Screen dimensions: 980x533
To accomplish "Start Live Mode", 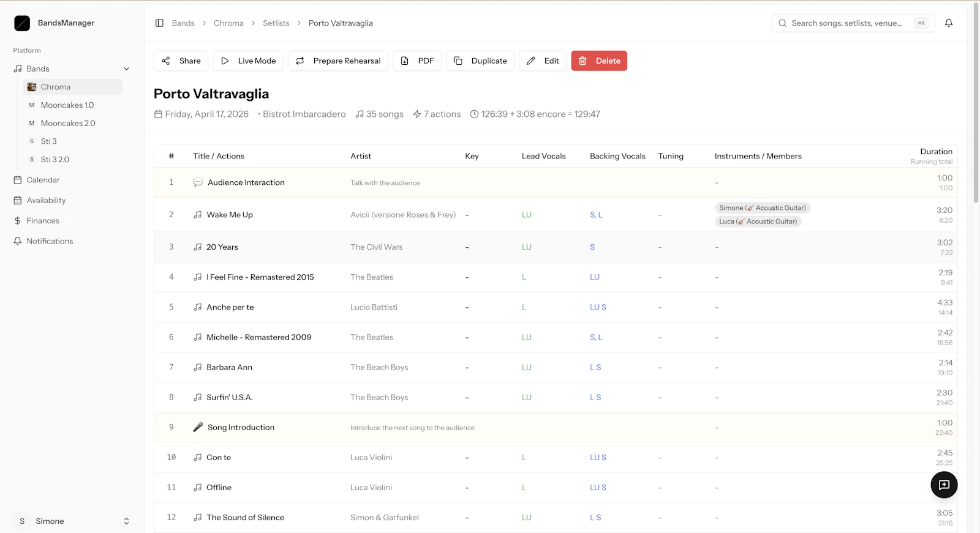I will pyautogui.click(x=248, y=61).
